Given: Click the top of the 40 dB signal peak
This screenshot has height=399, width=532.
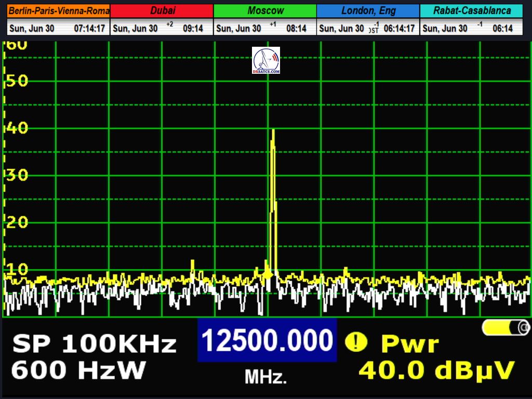Looking at the screenshot, I should click(x=273, y=130).
